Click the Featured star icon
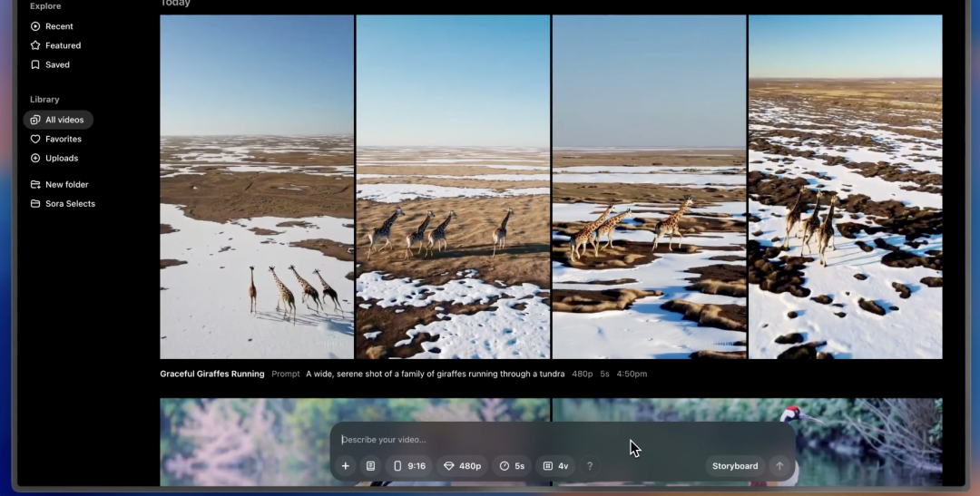 [x=35, y=45]
